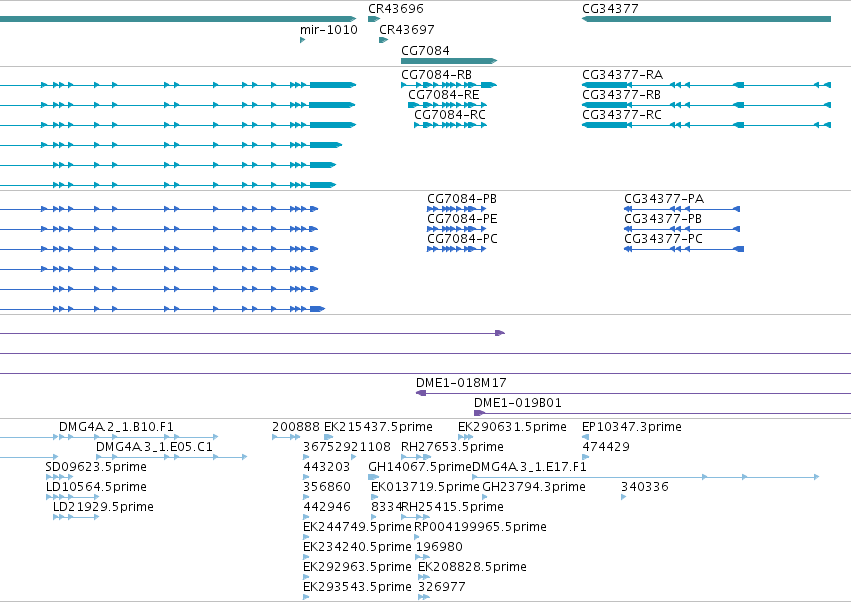Click the 326977 feature label
The image size is (851, 602).
point(442,588)
